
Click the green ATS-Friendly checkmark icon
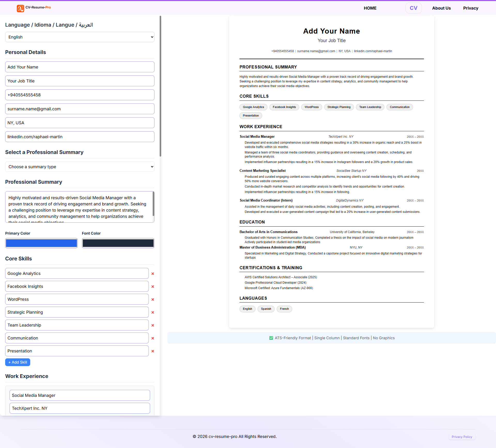pos(271,338)
